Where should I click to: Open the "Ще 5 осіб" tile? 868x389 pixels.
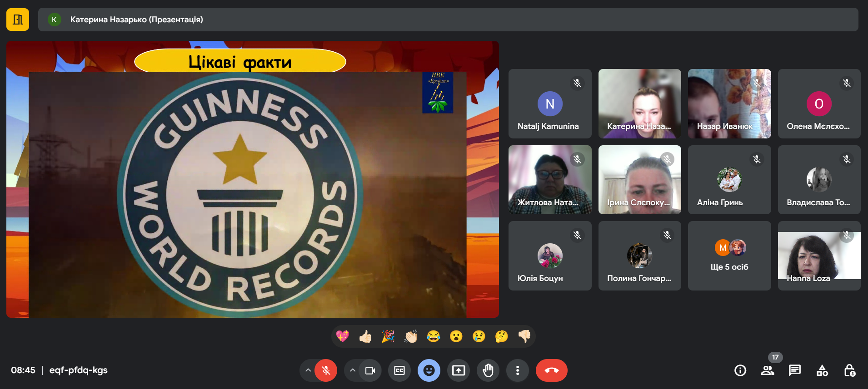coord(729,256)
